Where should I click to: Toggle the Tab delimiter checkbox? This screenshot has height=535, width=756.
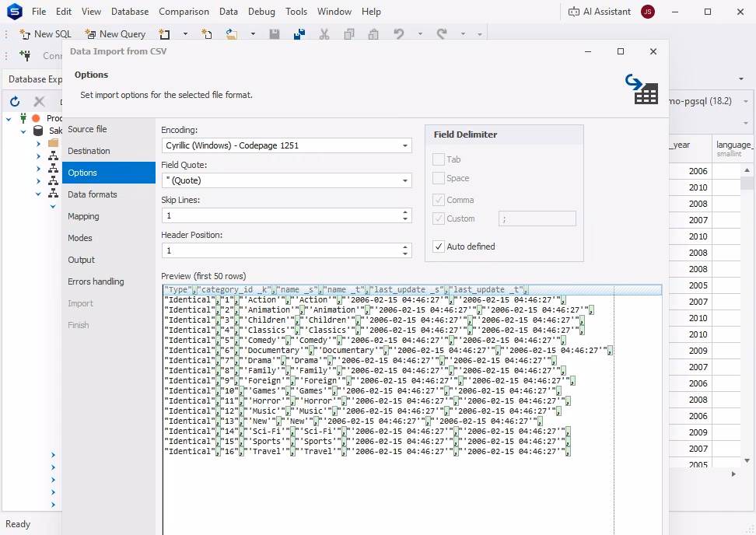click(x=438, y=159)
